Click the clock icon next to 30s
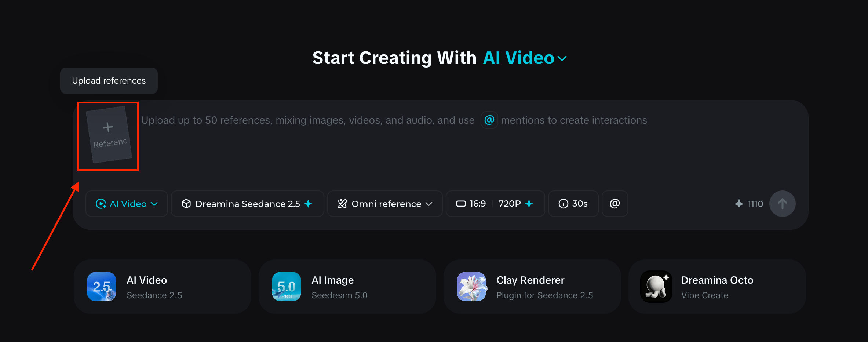 (564, 204)
